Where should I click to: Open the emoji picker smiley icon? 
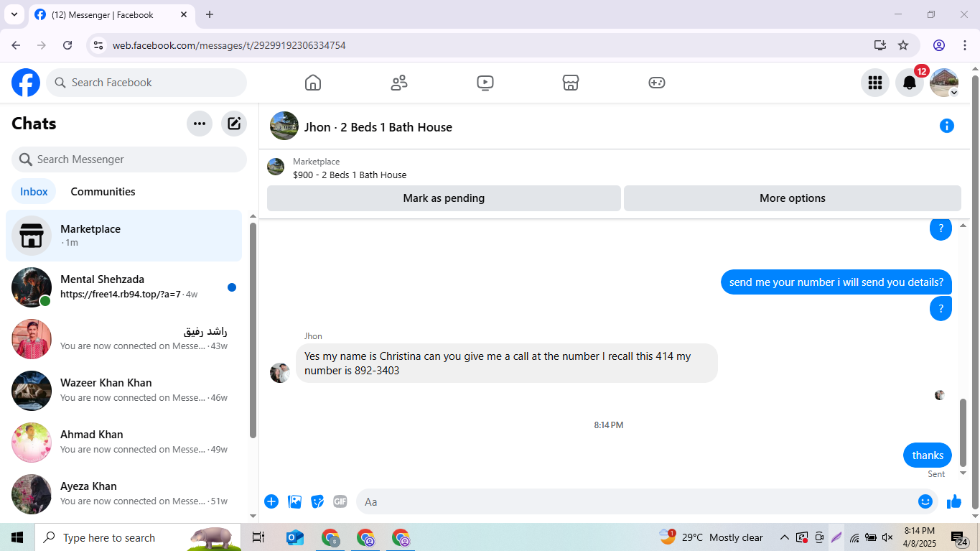click(x=925, y=501)
